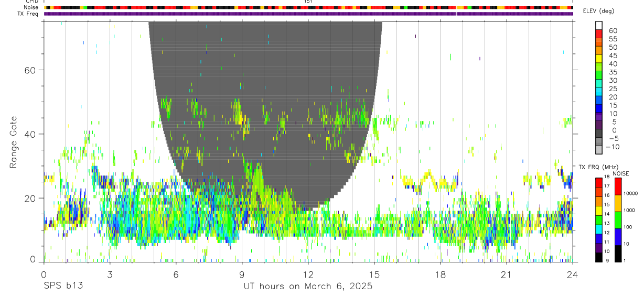Click ELEV colorbar label '25'
Viewport: 644px width, 297px height.
click(612, 89)
